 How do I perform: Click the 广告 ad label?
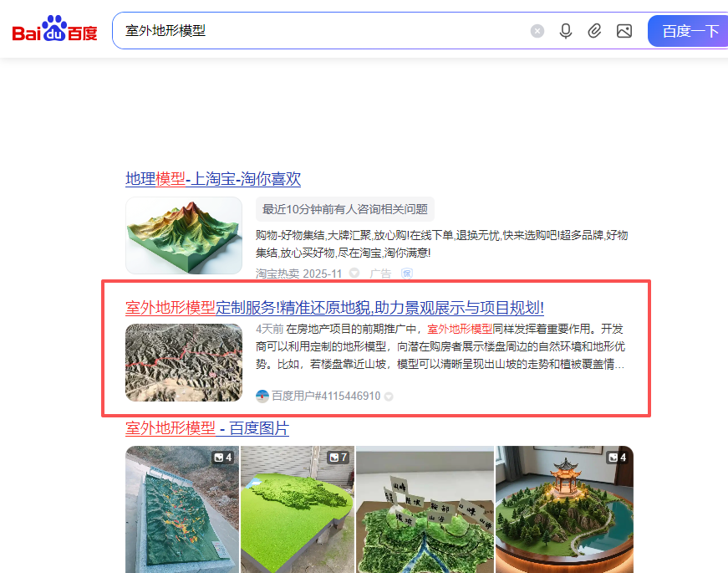pos(380,274)
